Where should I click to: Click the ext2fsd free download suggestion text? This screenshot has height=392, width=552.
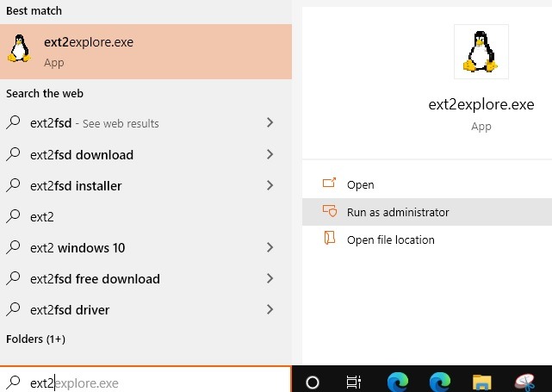coord(95,278)
